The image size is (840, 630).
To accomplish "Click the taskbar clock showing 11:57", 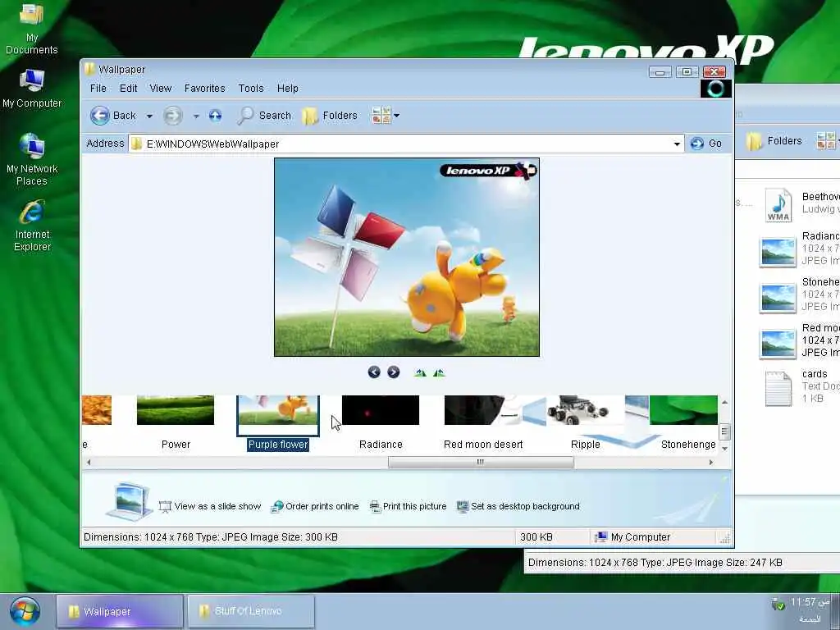I will (810, 603).
